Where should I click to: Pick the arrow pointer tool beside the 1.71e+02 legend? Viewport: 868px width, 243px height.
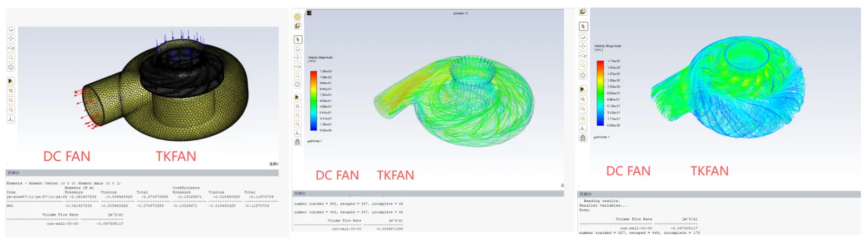click(583, 27)
